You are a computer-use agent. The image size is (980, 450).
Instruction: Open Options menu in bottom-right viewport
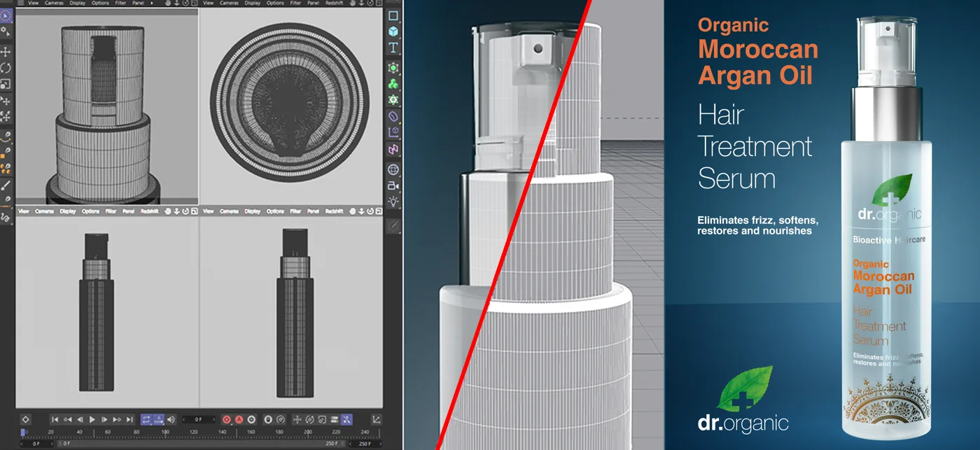pos(275,211)
